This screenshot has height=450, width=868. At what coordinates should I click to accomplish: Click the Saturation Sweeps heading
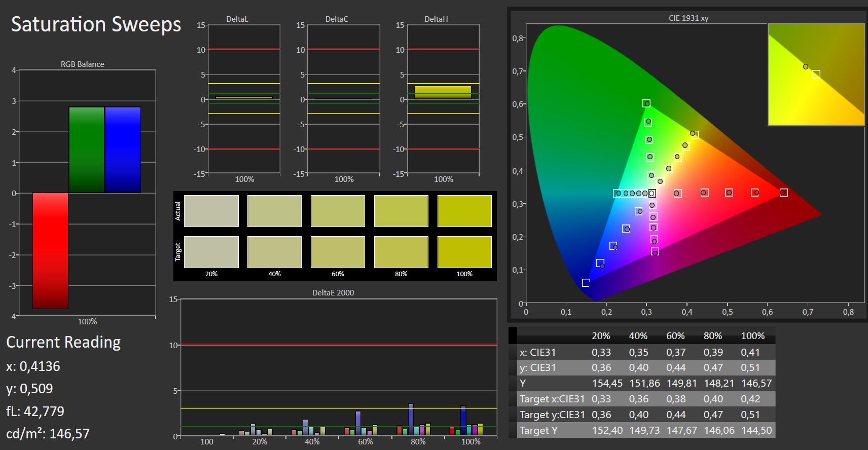point(96,24)
